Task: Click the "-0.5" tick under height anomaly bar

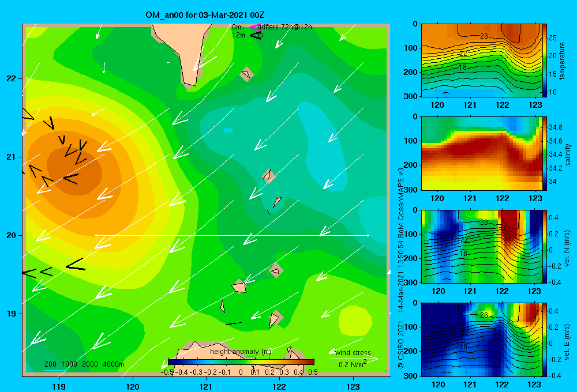Action: pyautogui.click(x=167, y=372)
